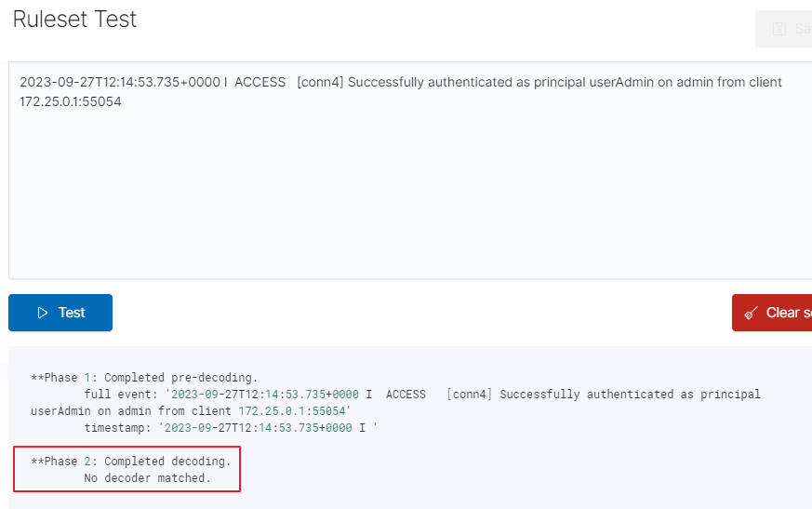Click the floppy disk save icon
This screenshot has height=509, width=812.
(x=779, y=29)
